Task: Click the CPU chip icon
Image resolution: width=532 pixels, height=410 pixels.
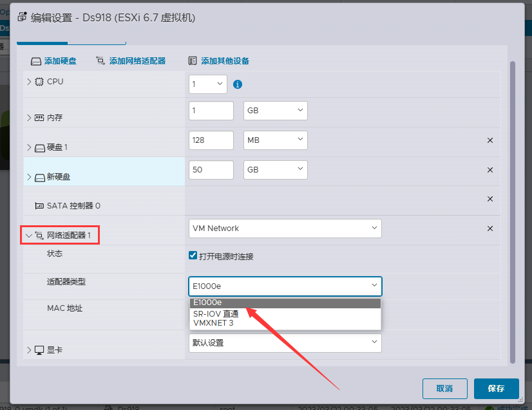Action: 39,82
